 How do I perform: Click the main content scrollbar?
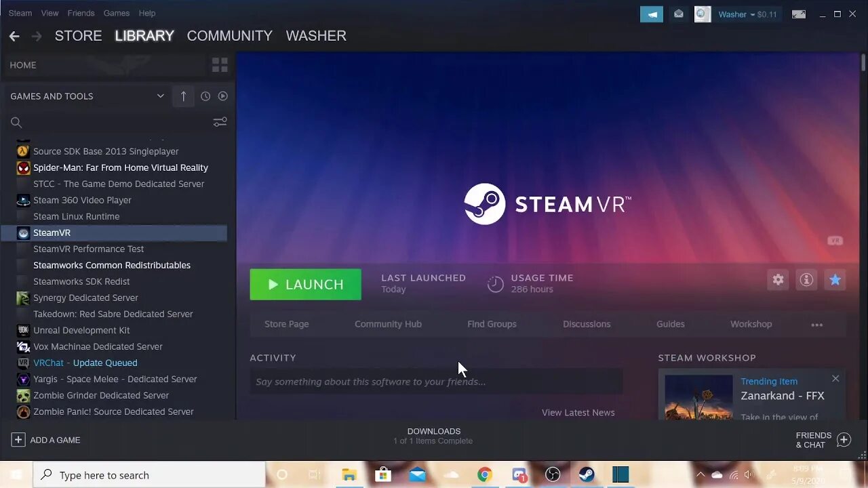(863, 62)
